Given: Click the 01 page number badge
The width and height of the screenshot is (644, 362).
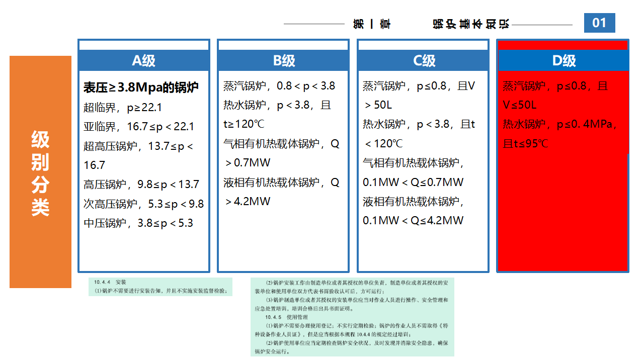Looking at the screenshot, I should pyautogui.click(x=599, y=23).
